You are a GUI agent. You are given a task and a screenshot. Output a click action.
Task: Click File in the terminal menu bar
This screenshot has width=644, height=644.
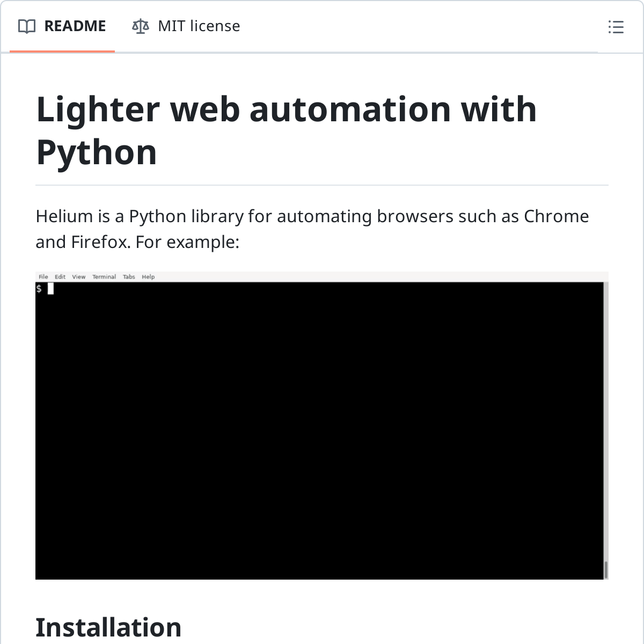click(43, 277)
